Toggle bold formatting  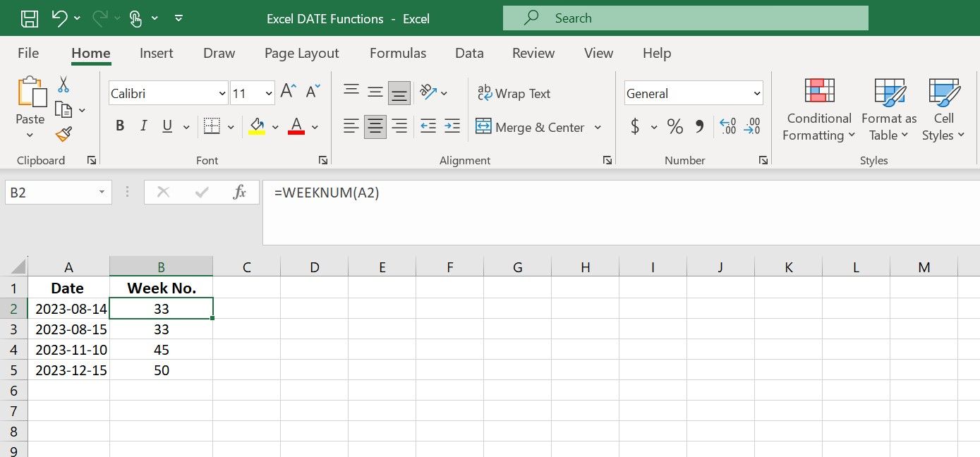pos(119,126)
